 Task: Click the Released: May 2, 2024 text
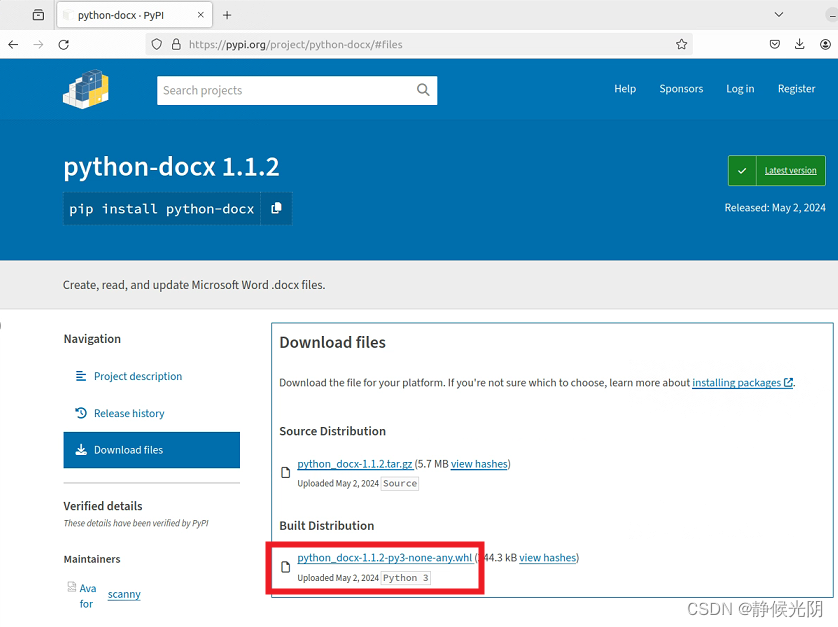pyautogui.click(x=775, y=208)
